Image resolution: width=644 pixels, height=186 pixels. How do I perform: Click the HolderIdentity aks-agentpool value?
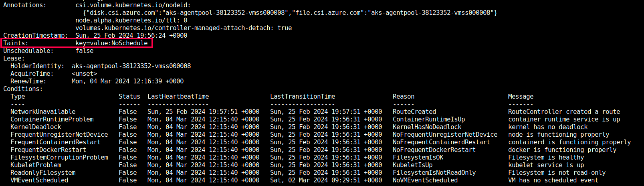(x=131, y=66)
